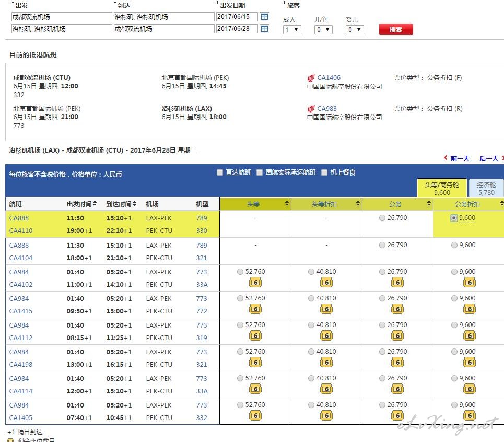This screenshot has height=442, width=504.
Task: Click the red 搜索 search button
Action: (396, 30)
